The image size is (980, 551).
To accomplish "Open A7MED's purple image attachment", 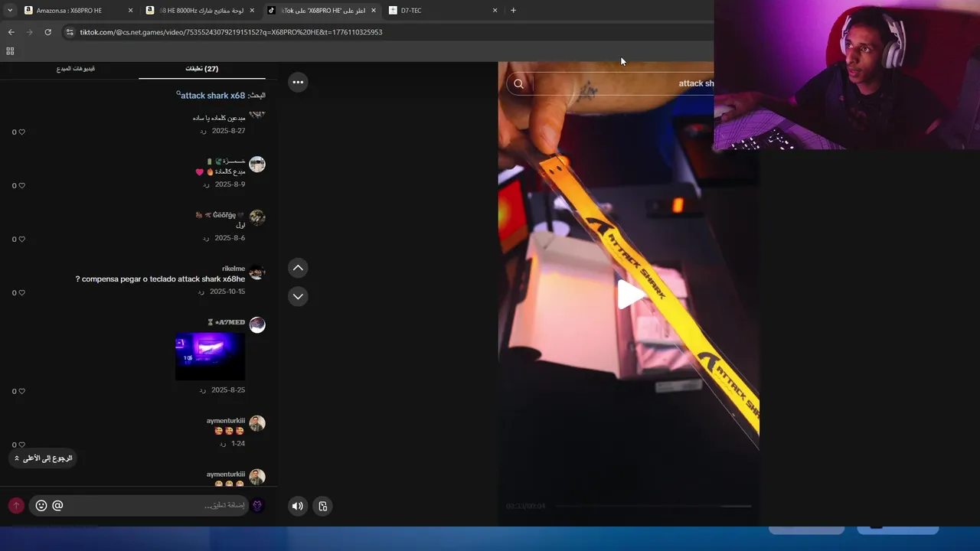I will pyautogui.click(x=210, y=356).
